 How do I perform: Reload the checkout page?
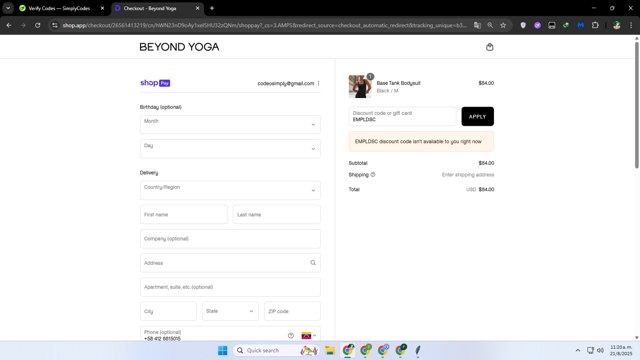point(38,25)
